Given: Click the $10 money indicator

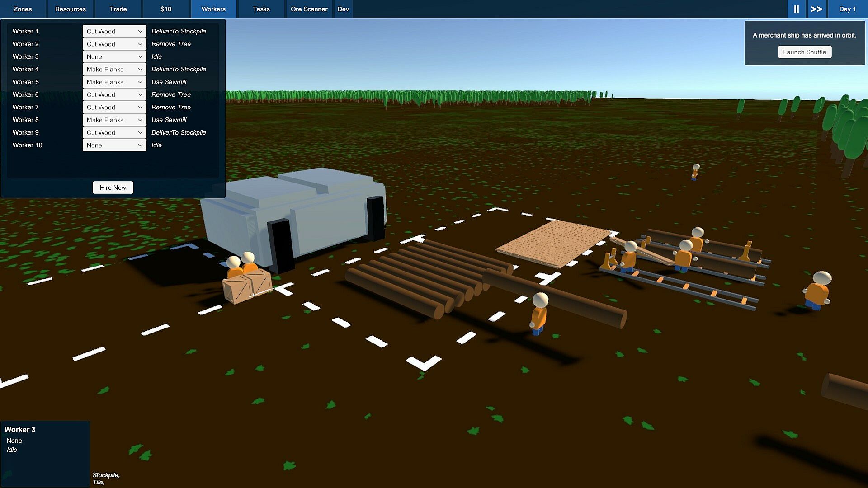Looking at the screenshot, I should pos(166,9).
